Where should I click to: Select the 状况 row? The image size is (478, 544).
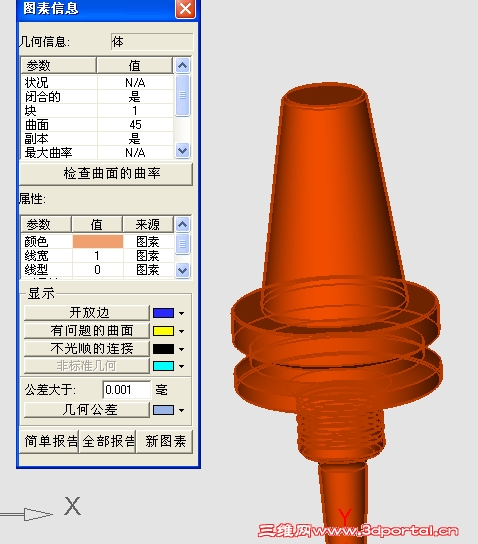click(97, 83)
